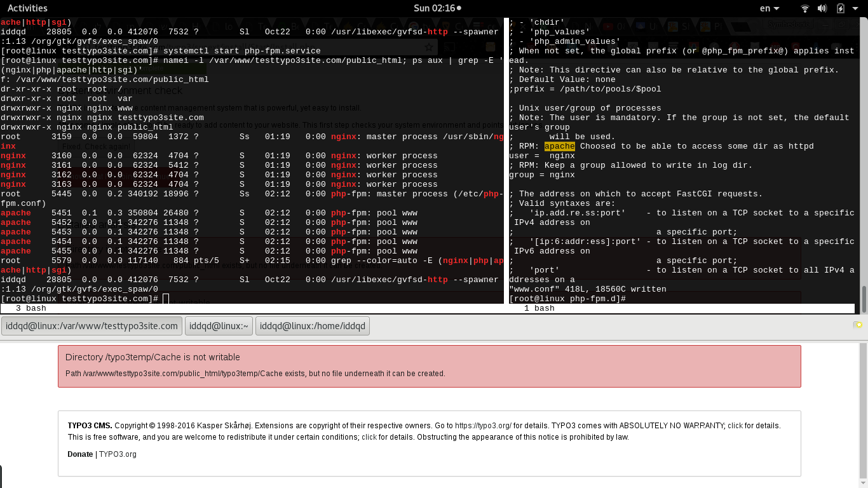The width and height of the screenshot is (868, 488).
Task: Click the 'drwxr-xr-x root root var' line
Action: click(x=67, y=98)
